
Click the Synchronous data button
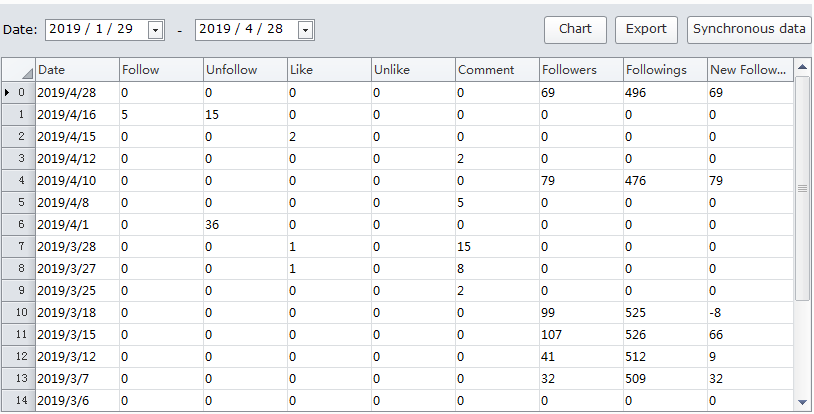(749, 30)
